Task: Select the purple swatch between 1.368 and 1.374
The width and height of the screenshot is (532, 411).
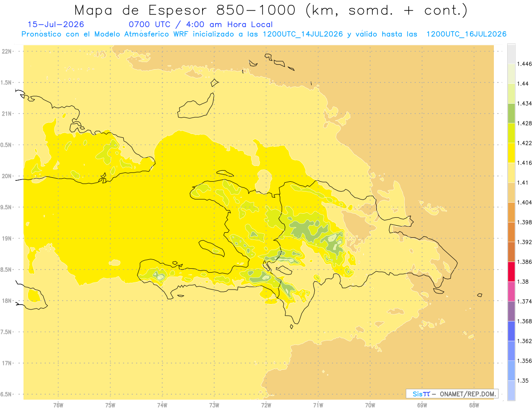Action: tap(511, 311)
